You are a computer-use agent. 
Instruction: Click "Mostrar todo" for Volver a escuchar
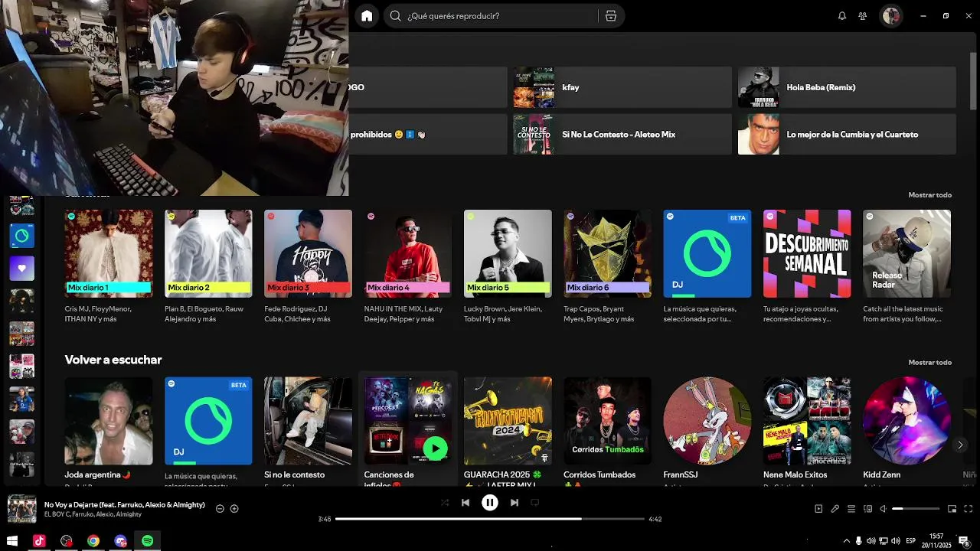point(929,362)
